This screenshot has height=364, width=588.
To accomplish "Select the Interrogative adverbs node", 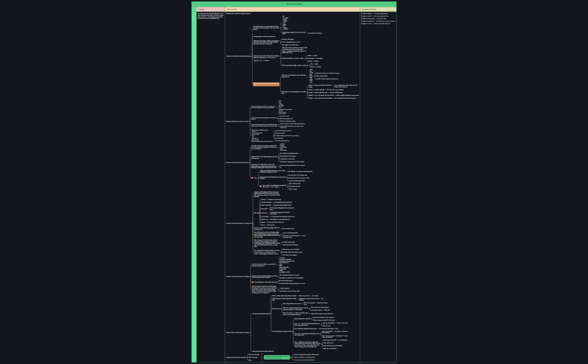I will pyautogui.click(x=237, y=332).
